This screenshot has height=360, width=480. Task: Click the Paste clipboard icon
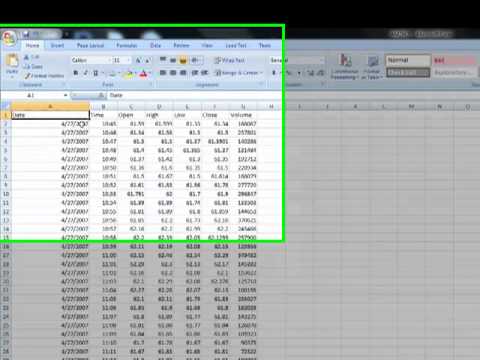(12, 61)
